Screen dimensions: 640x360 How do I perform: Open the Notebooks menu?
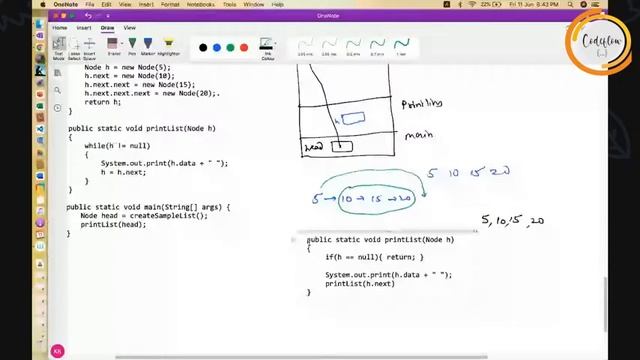(200, 4)
